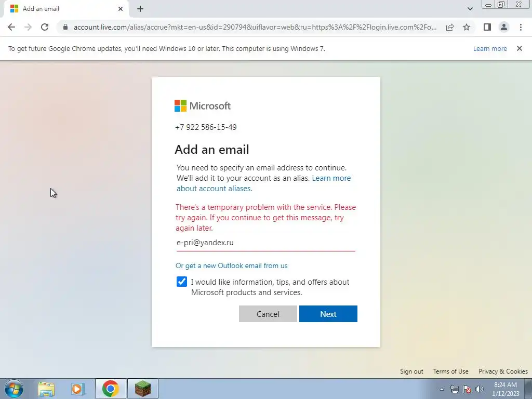Click the browser forward arrow
The image size is (532, 399).
[28, 27]
